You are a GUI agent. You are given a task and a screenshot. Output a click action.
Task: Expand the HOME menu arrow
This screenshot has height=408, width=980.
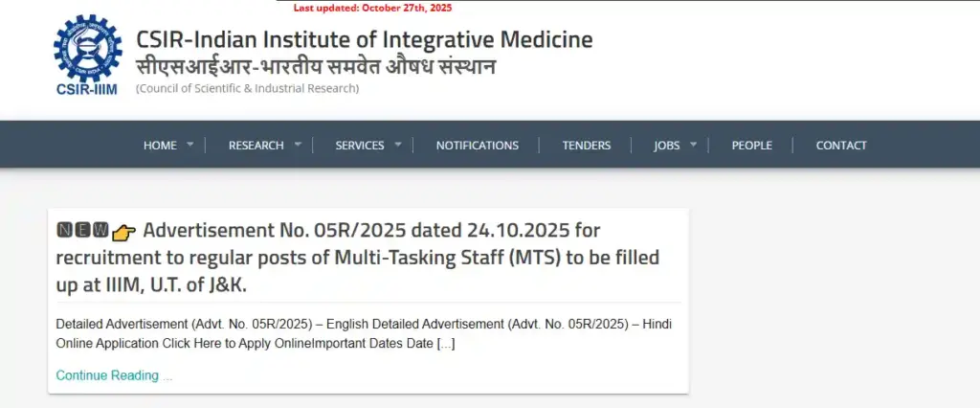click(x=189, y=145)
